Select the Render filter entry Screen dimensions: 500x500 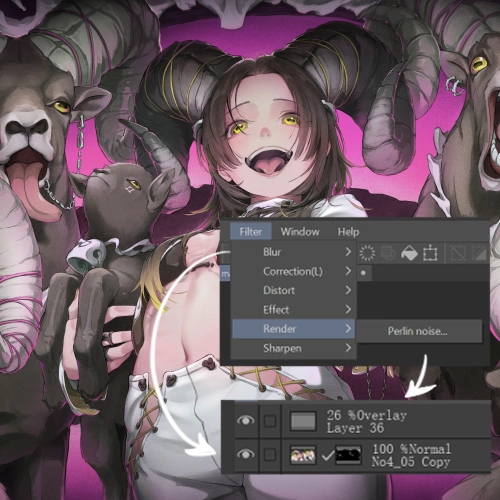pyautogui.click(x=294, y=329)
